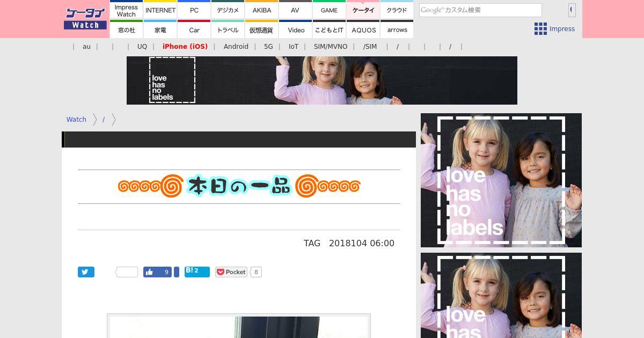The height and width of the screenshot is (338, 644).
Task: Select the ケータイ tab
Action: 363,10
